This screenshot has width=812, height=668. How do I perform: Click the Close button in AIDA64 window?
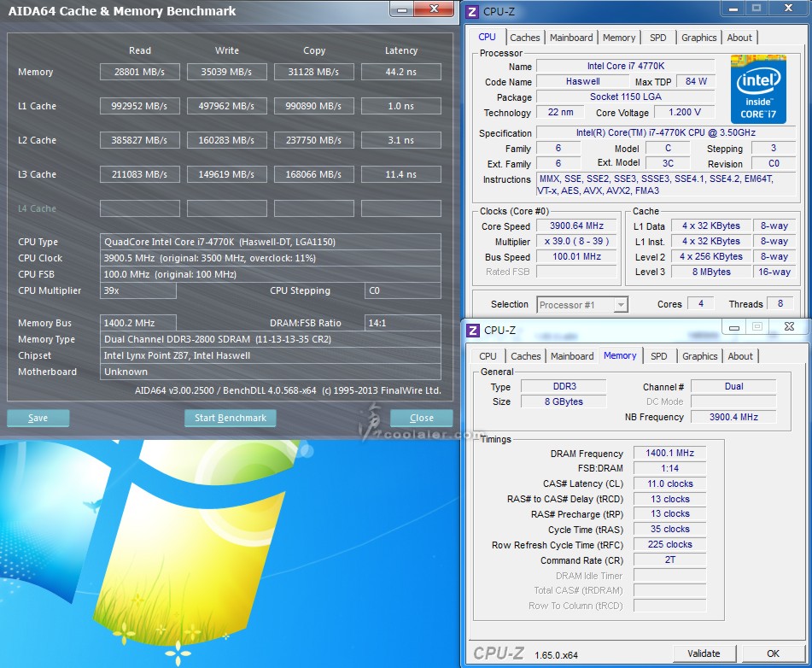422,418
